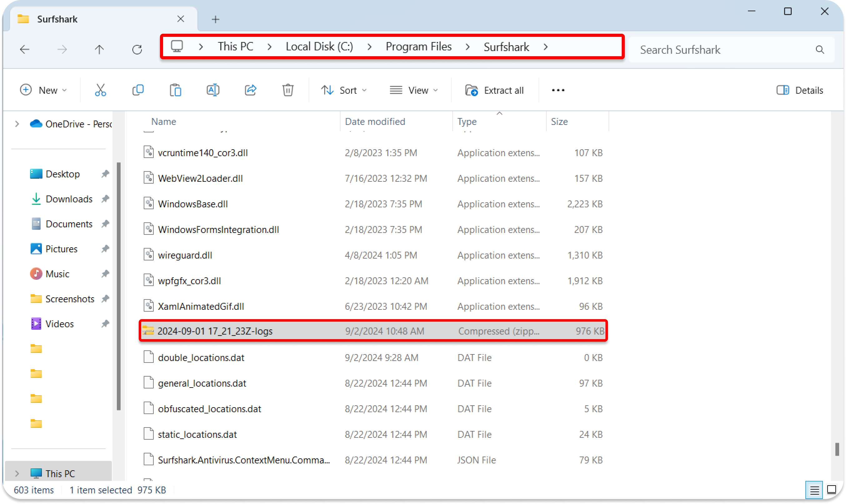Click the Paste clipboard icon
Viewport: 846px width, 504px height.
coord(175,90)
